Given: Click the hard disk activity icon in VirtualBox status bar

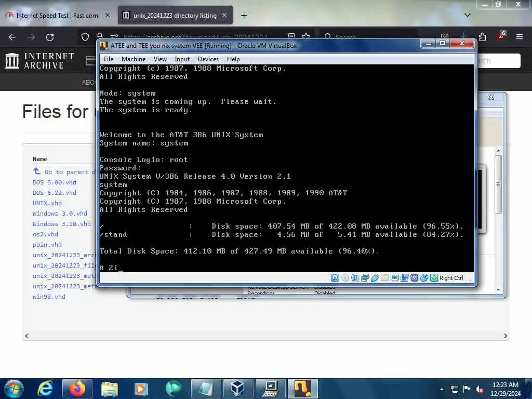Looking at the screenshot, I should pos(335,278).
